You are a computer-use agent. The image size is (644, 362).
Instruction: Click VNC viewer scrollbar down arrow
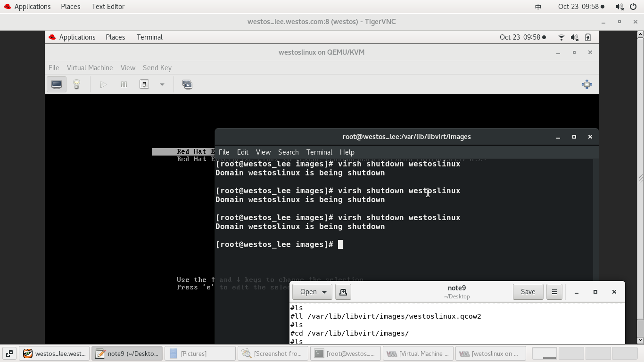[x=640, y=340]
